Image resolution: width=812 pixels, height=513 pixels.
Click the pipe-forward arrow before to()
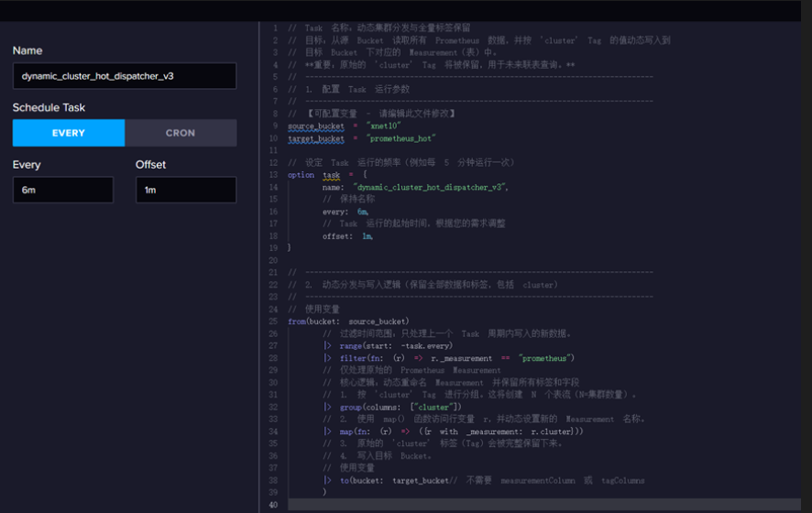pos(327,480)
